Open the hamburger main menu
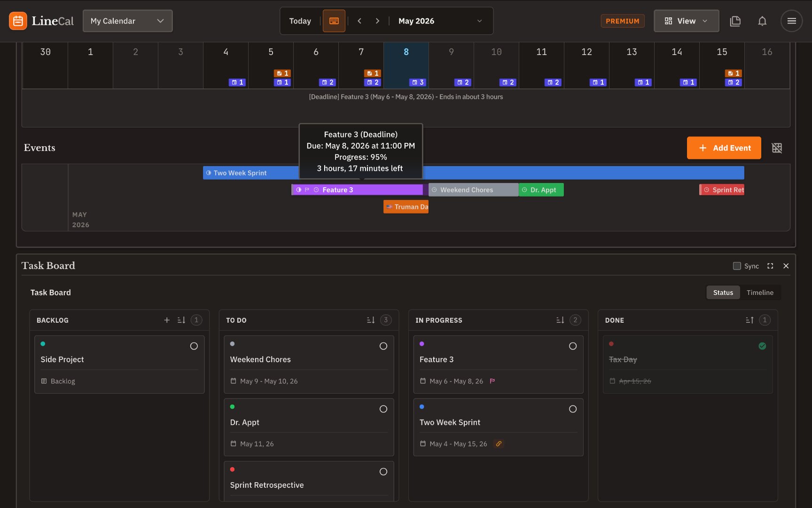 (792, 21)
